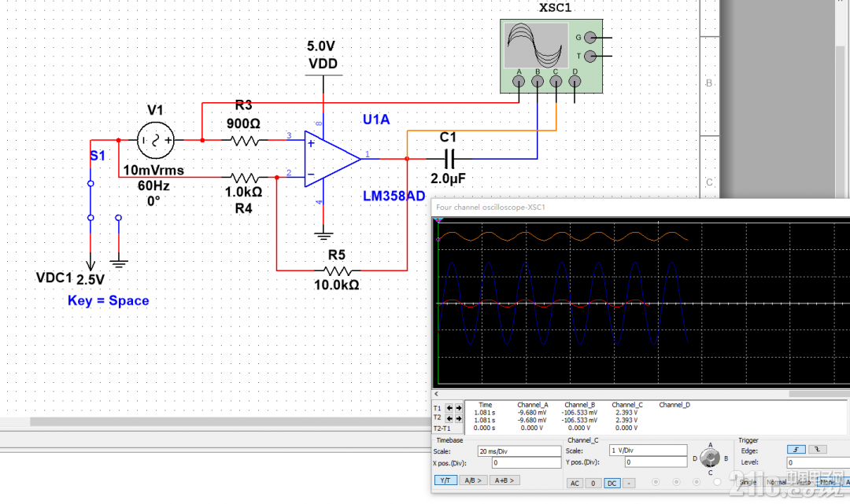Open the A/B > display mode options
Image resolution: width=850 pixels, height=504 pixels.
pos(473,480)
